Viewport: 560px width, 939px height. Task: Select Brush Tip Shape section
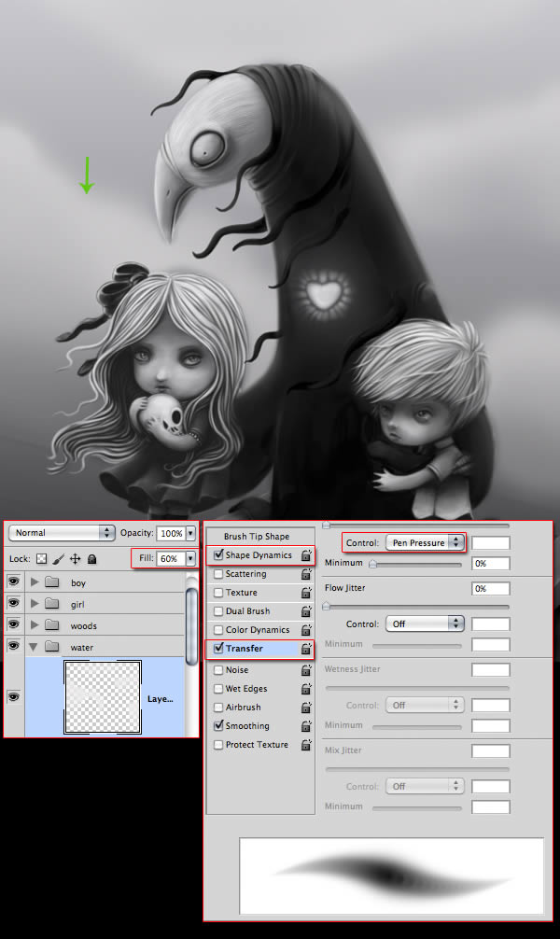tap(257, 536)
